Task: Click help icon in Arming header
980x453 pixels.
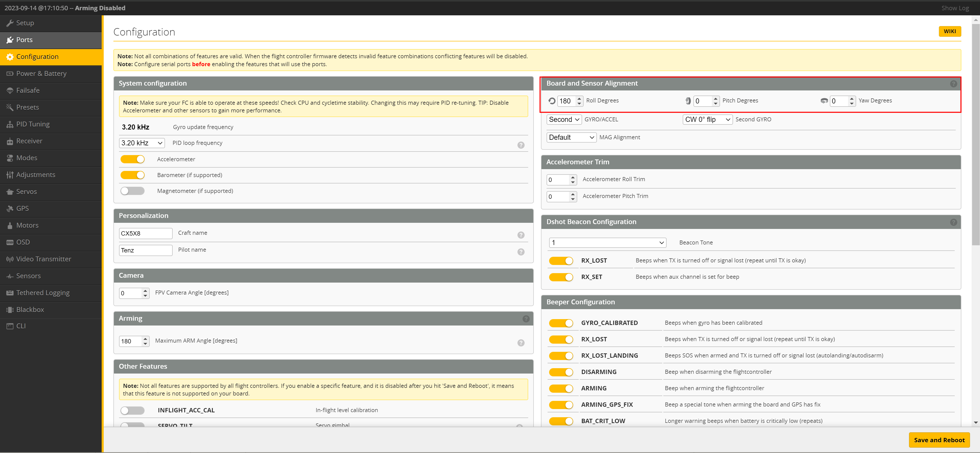Action: 526,319
